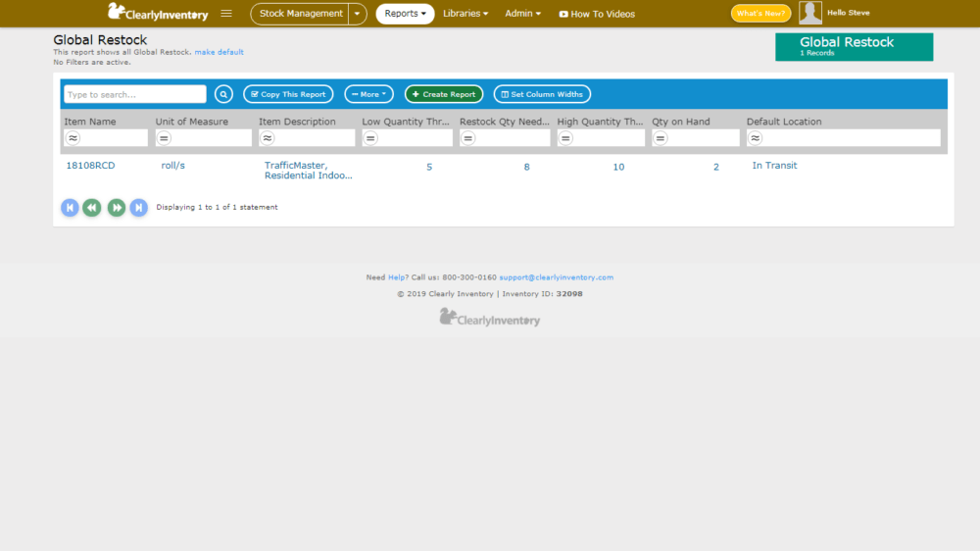Focus the Type to search field
The width and height of the screenshot is (980, 551).
(x=135, y=94)
